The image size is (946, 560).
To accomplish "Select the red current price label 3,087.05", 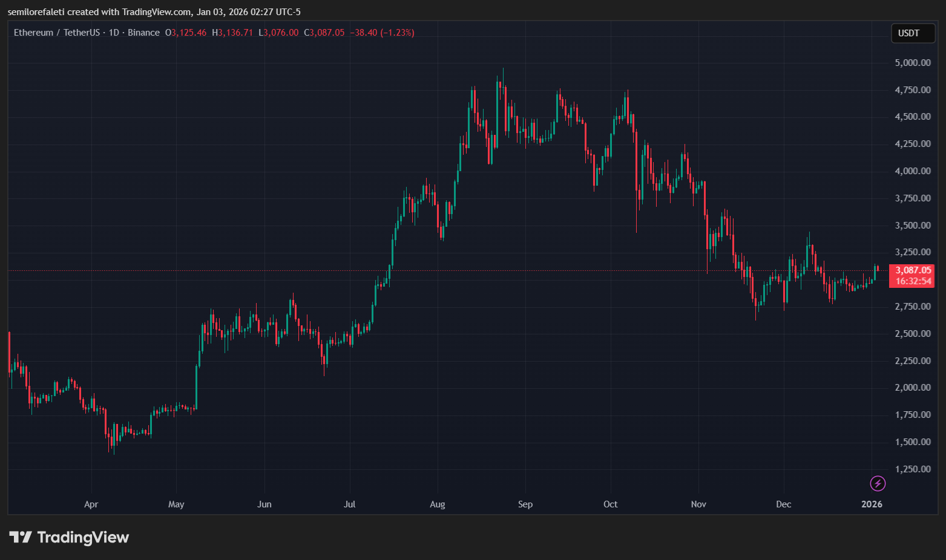I will (913, 270).
